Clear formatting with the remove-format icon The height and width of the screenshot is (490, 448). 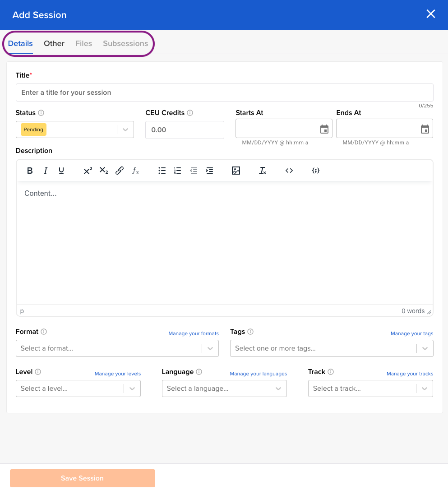pyautogui.click(x=262, y=171)
